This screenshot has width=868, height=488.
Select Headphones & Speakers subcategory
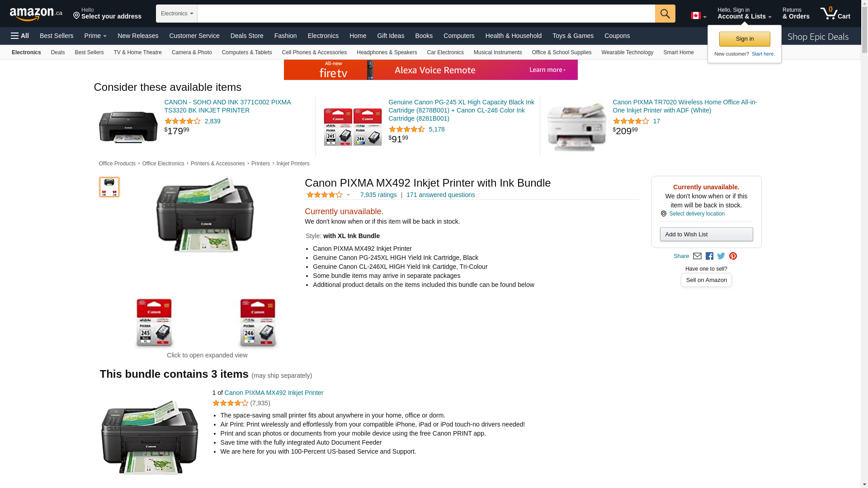387,52
